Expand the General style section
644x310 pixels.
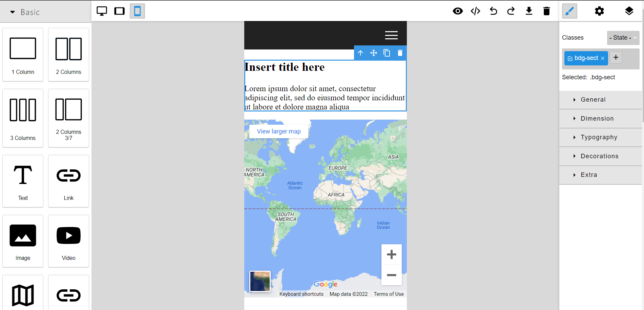(x=601, y=100)
